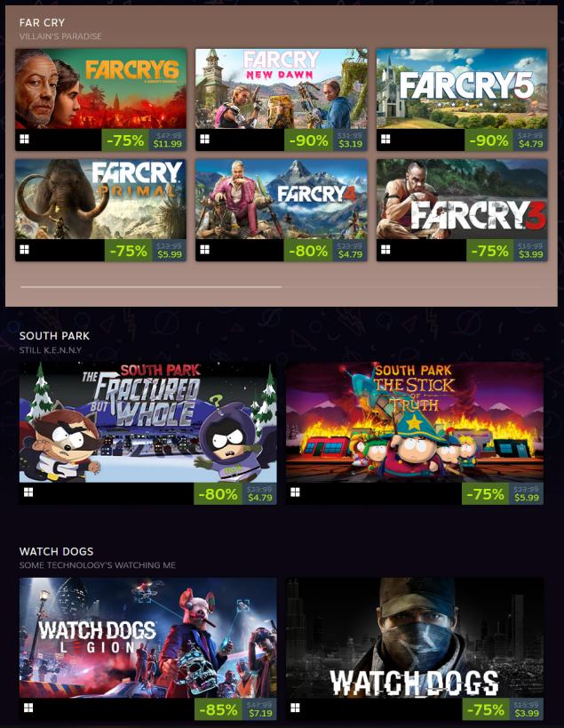The image size is (564, 728).
Task: Click the -85% $7.19 Watch Dogs Legion price
Action: coord(235,709)
